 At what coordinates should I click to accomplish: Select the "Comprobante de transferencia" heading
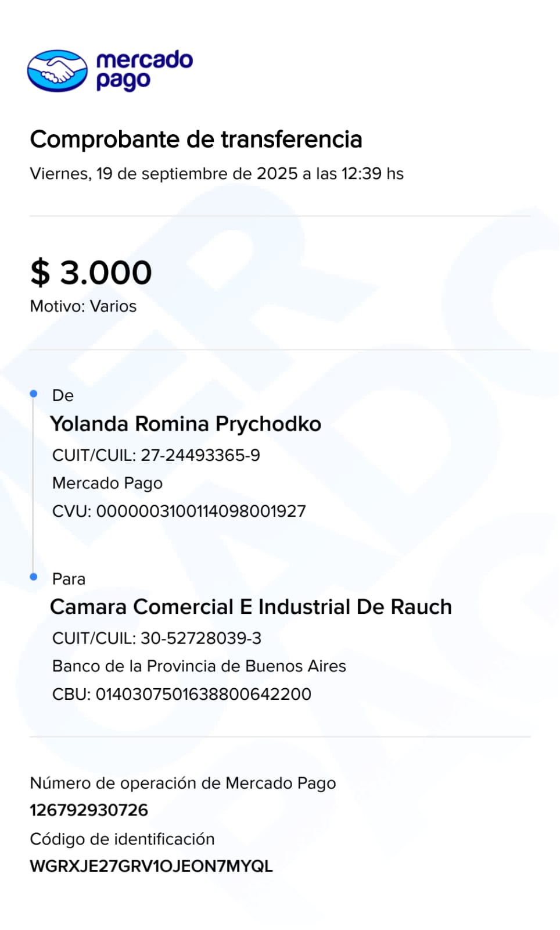click(196, 139)
